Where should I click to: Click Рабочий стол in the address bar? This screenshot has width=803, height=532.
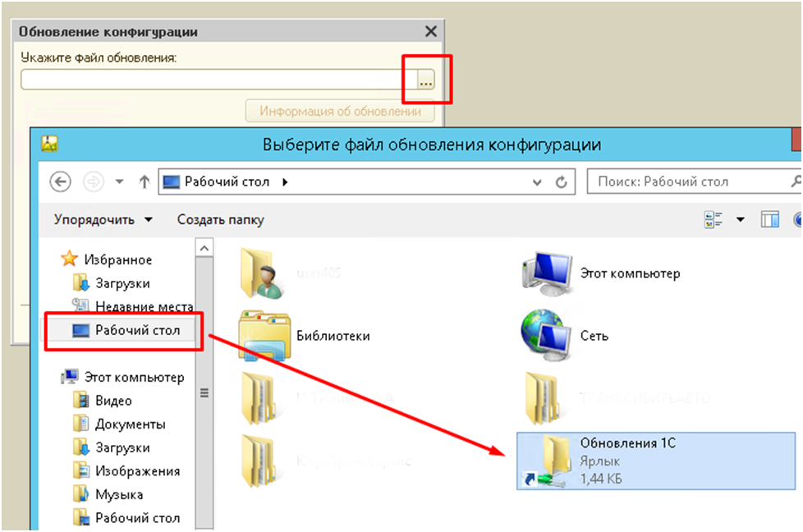[x=227, y=181]
